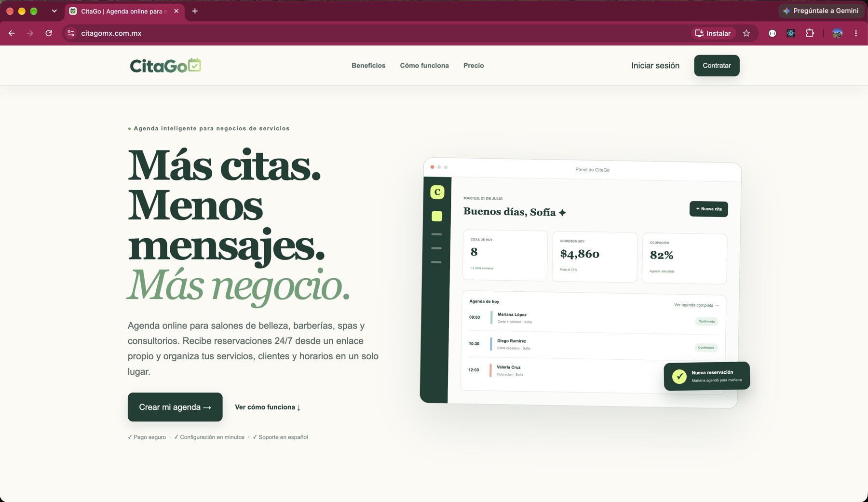
Task: Click the Citas de hoy card
Action: (505, 255)
